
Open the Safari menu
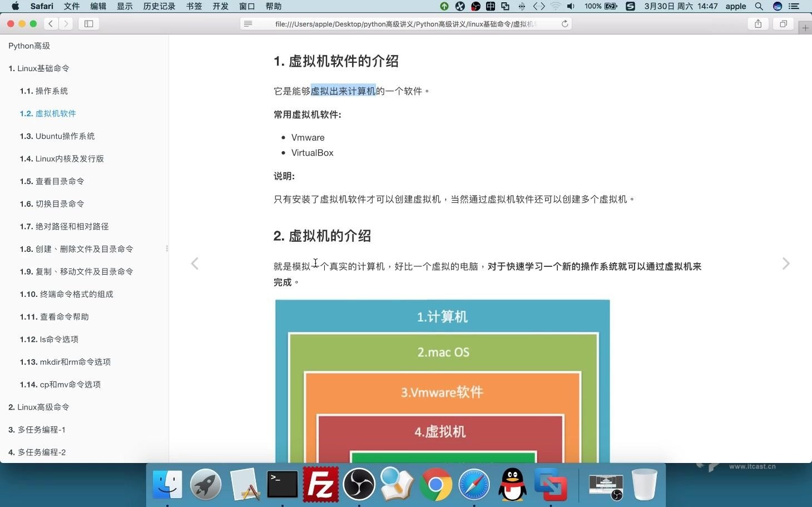pos(42,6)
